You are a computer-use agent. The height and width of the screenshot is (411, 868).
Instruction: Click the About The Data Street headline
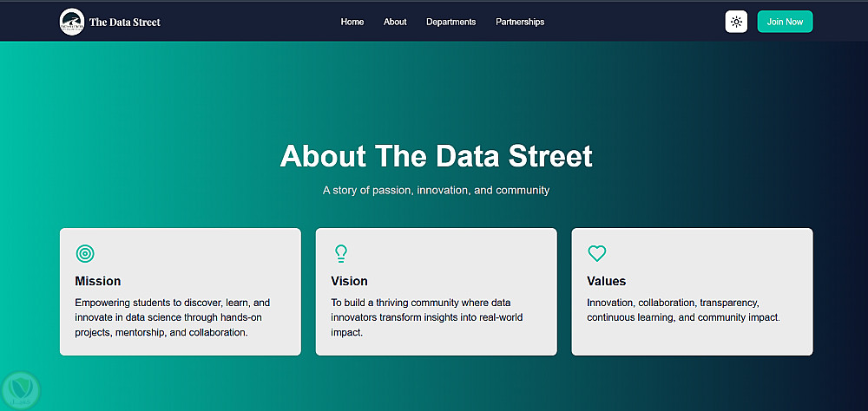point(436,156)
